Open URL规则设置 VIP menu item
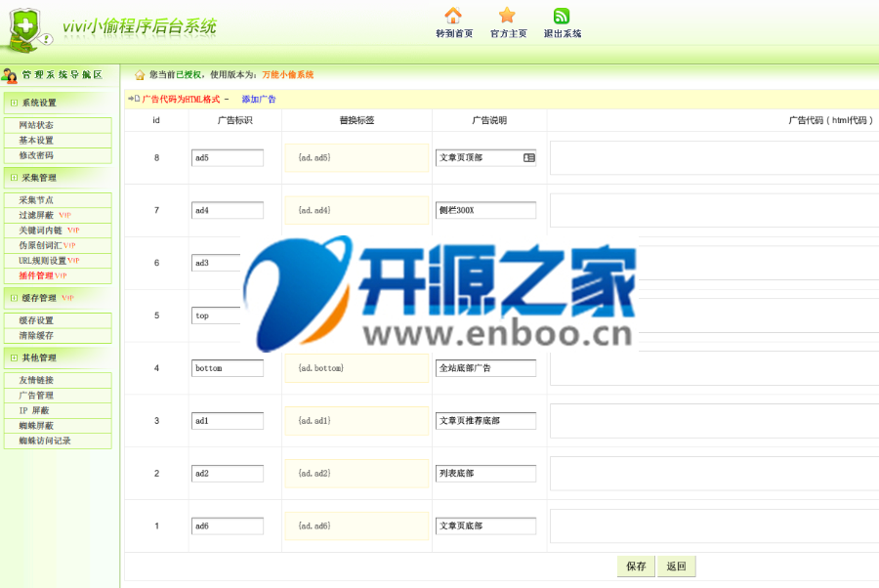 (x=58, y=261)
